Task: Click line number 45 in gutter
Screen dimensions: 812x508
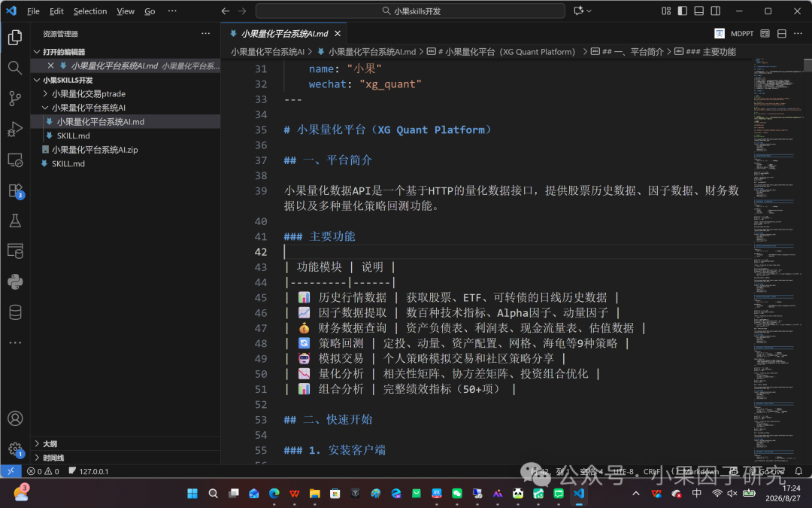Action: click(261, 297)
